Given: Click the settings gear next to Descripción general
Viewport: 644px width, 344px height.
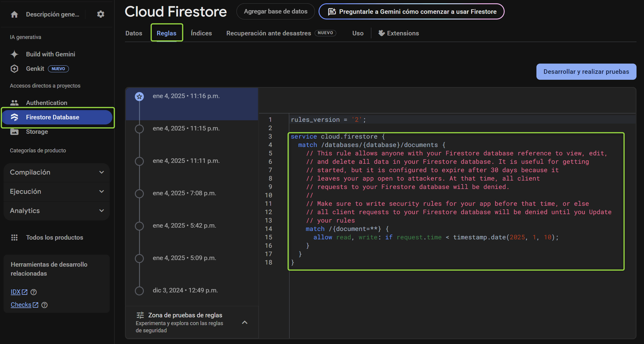Looking at the screenshot, I should click(100, 14).
